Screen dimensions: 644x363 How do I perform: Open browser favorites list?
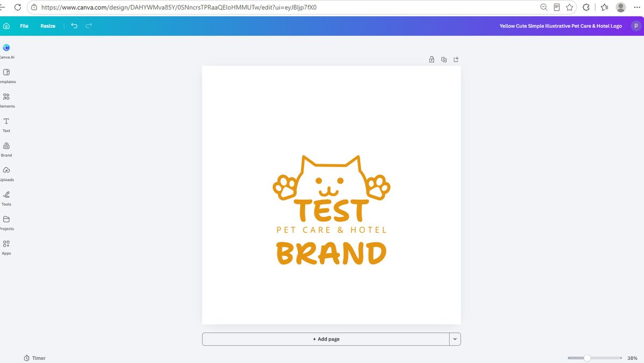point(604,8)
